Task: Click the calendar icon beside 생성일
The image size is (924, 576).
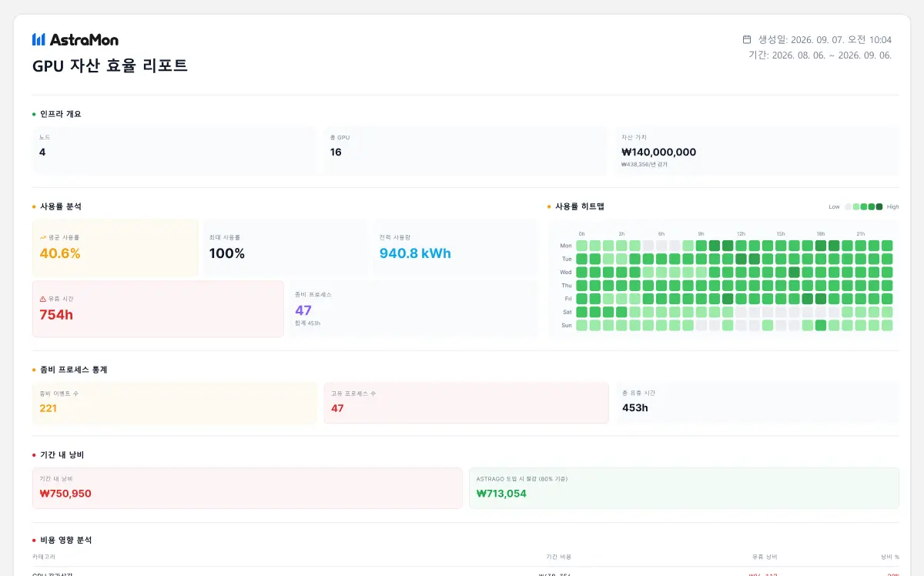Action: click(x=747, y=39)
